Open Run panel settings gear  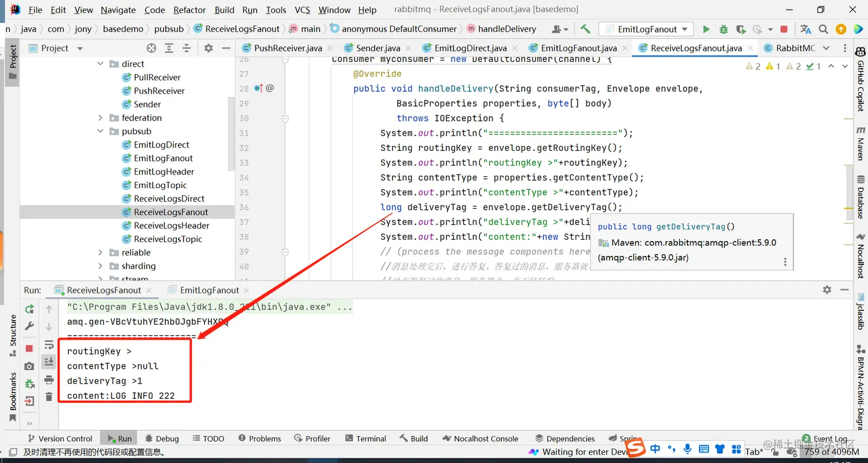click(x=827, y=290)
